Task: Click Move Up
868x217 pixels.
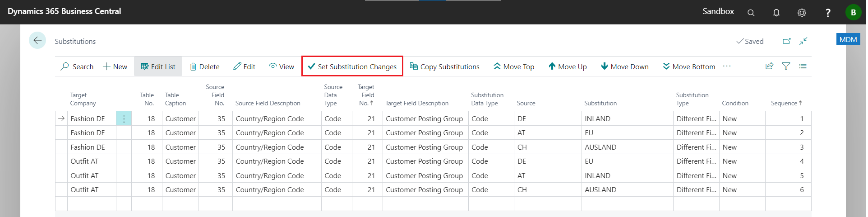Action: [x=568, y=66]
